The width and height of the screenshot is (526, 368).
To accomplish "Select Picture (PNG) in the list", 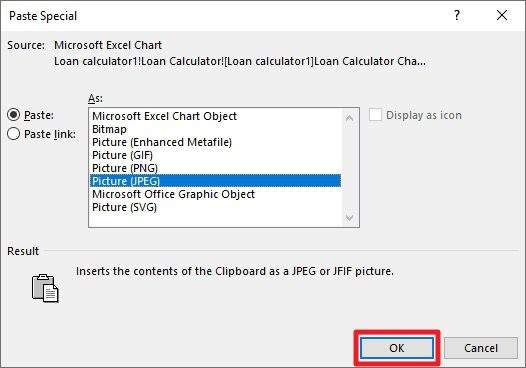I will [x=125, y=168].
